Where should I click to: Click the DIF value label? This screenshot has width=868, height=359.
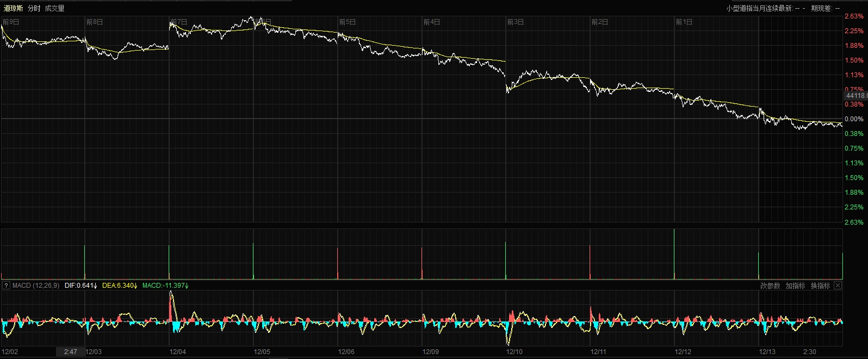click(x=80, y=286)
